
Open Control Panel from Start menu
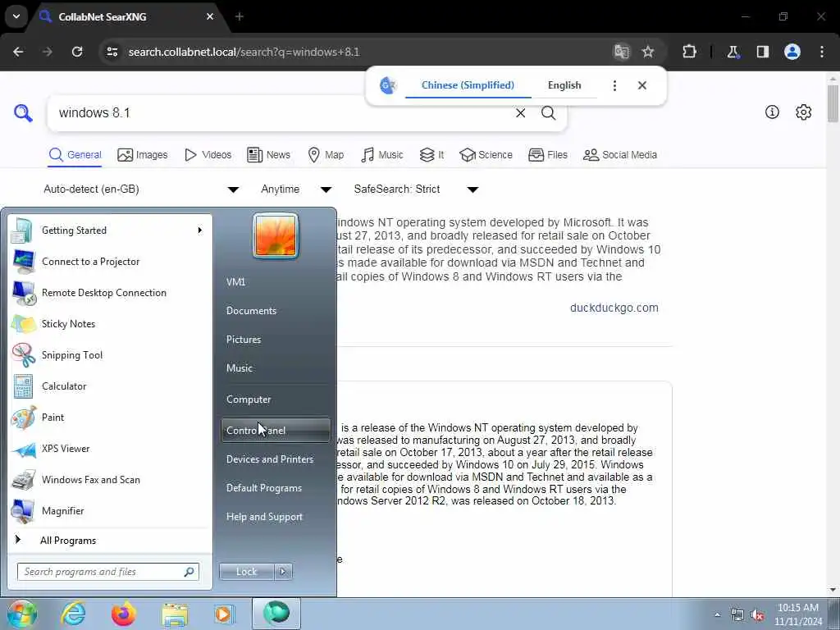tap(276, 430)
